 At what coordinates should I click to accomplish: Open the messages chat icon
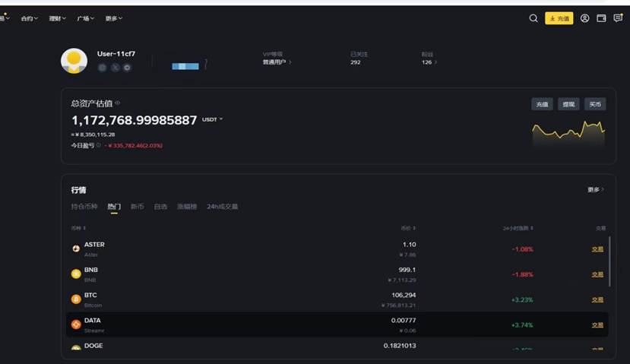[x=618, y=18]
